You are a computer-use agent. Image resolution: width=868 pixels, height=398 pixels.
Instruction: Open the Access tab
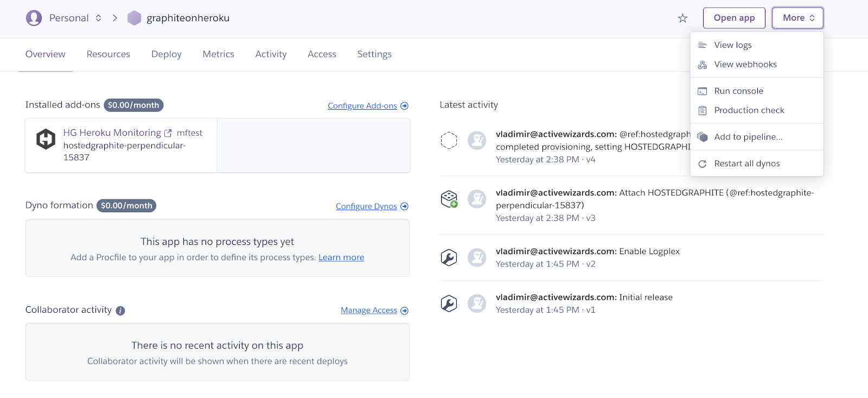point(322,54)
